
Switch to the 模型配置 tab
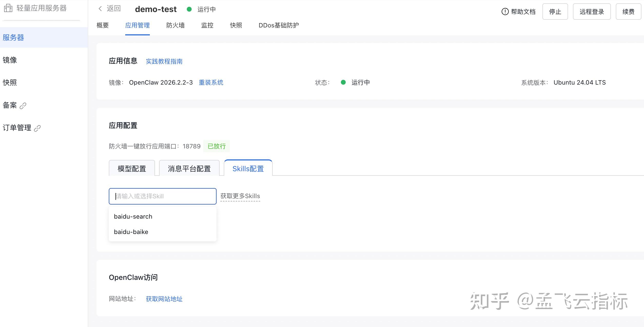click(x=132, y=168)
